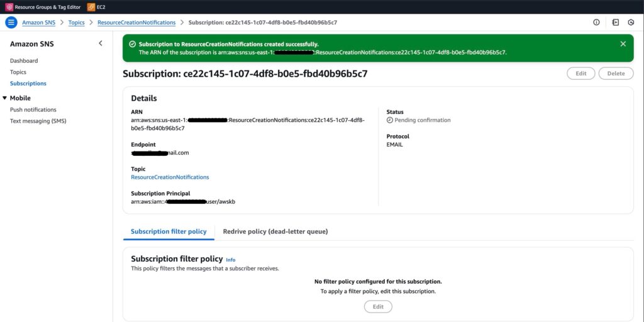Open Info link beside Subscription filter policy

pyautogui.click(x=231, y=260)
